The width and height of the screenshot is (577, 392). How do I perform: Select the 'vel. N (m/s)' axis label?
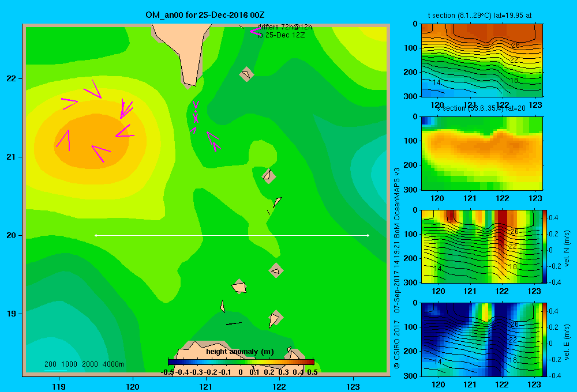point(567,248)
